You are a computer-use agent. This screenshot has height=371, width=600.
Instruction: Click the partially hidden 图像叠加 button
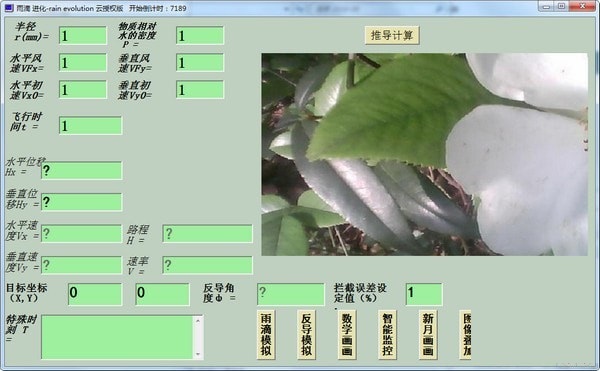(466, 335)
